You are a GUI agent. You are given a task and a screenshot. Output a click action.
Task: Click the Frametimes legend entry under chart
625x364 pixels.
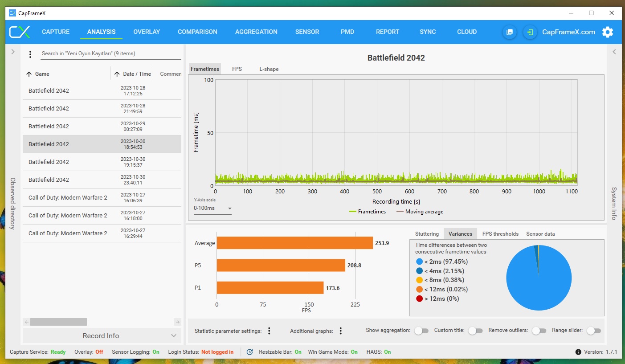pos(368,212)
